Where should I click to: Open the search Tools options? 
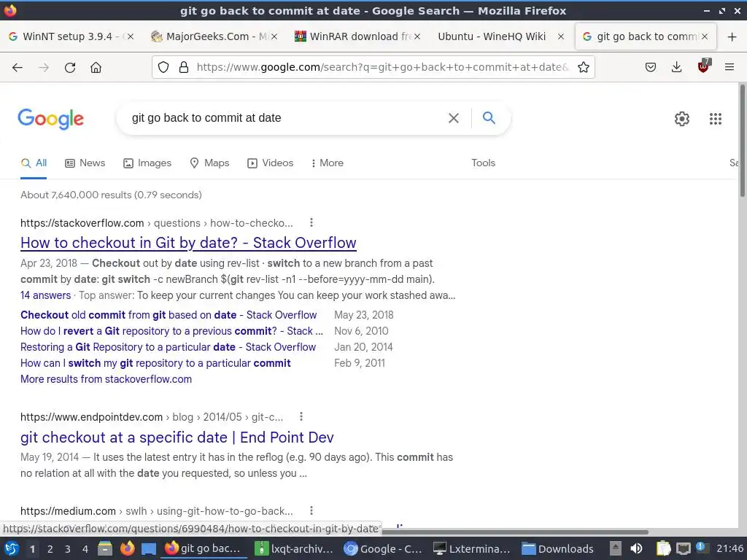[x=483, y=163]
